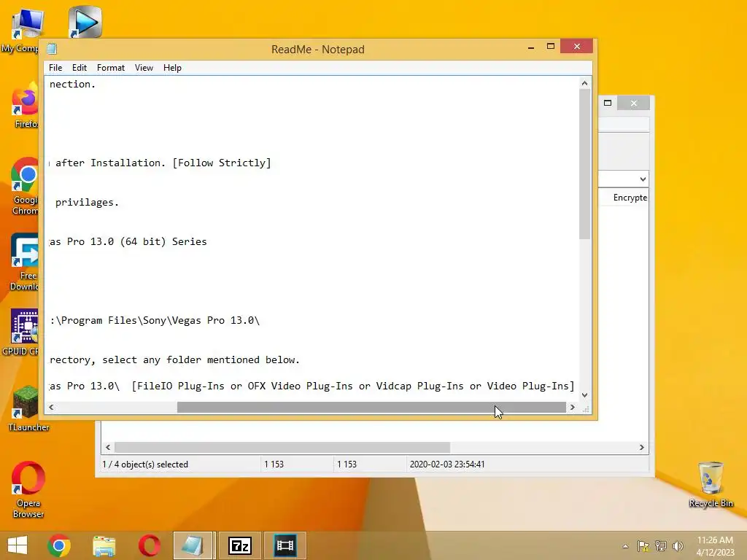This screenshot has width=747, height=560.
Task: Click the 'Encrypted' column header in 7-Zip
Action: pos(630,198)
